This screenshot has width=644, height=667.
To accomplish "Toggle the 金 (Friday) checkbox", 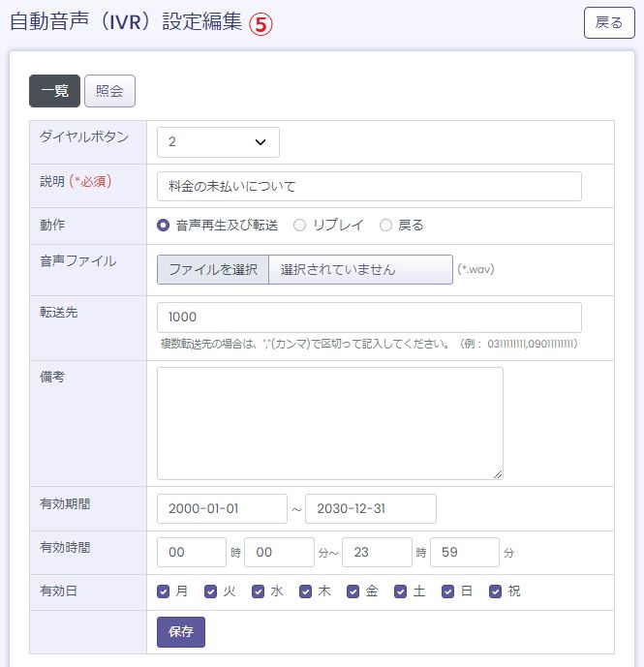I will click(353, 591).
